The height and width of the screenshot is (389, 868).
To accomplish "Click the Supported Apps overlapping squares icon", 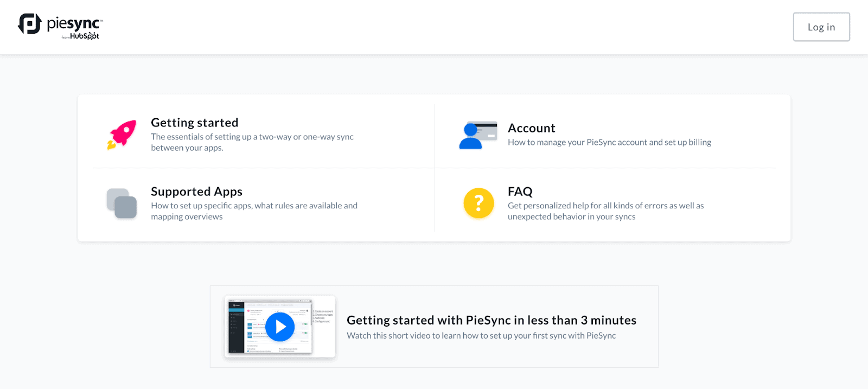I will tap(122, 203).
